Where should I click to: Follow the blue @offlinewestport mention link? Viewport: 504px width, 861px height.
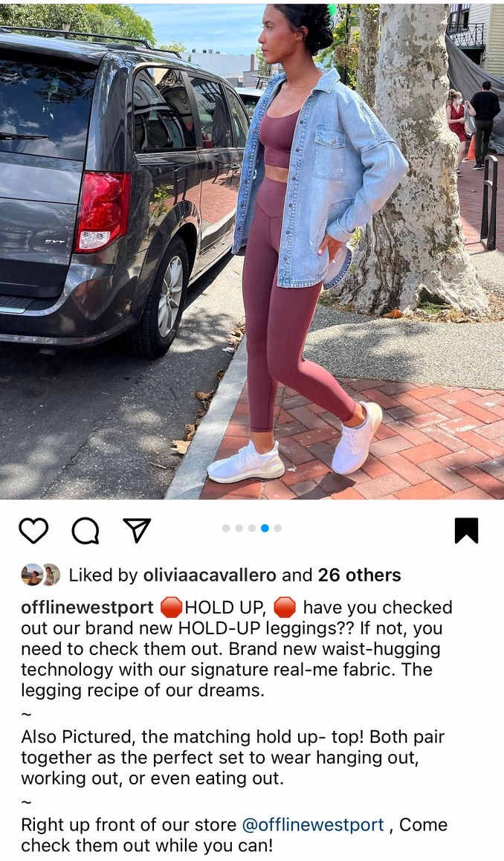313,825
